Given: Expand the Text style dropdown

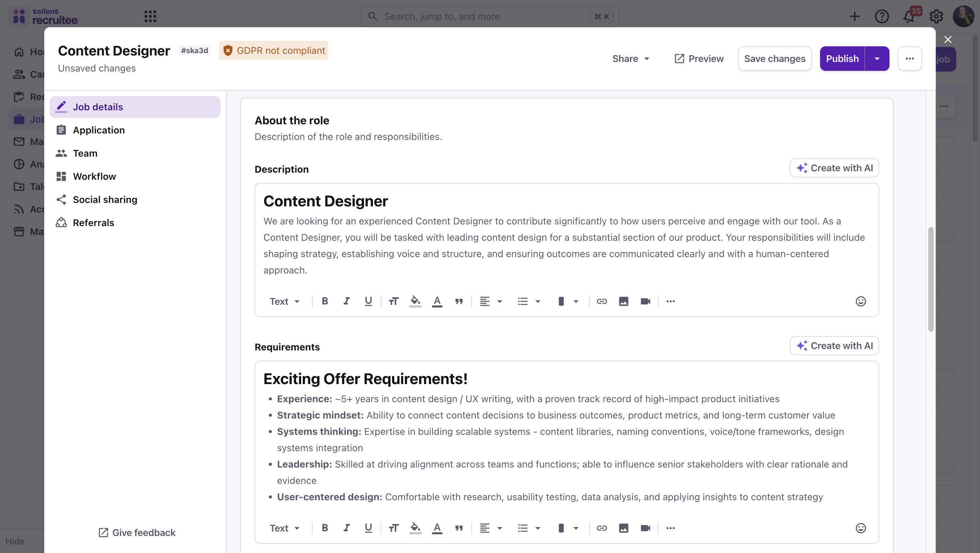Looking at the screenshot, I should (284, 301).
